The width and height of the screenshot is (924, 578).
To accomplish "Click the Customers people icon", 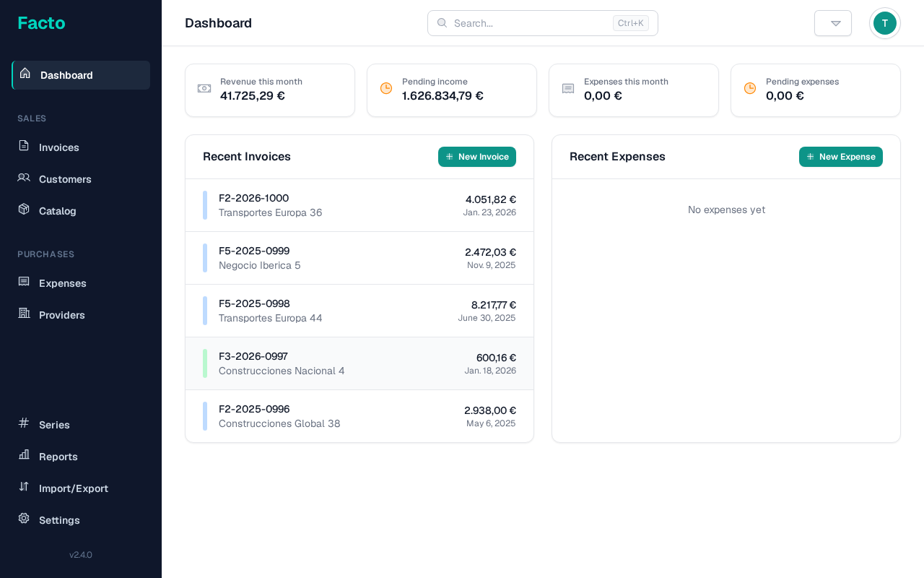I will coord(24,178).
